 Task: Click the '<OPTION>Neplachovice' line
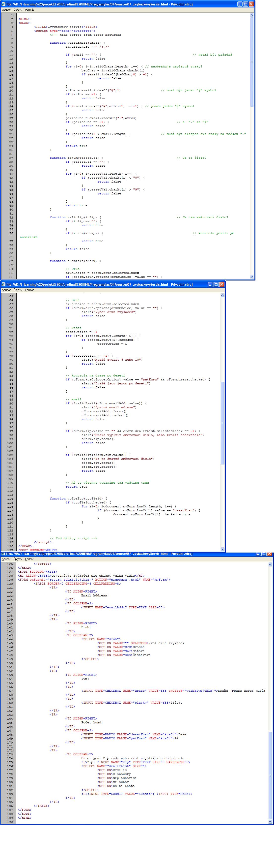pyautogui.click(x=117, y=778)
